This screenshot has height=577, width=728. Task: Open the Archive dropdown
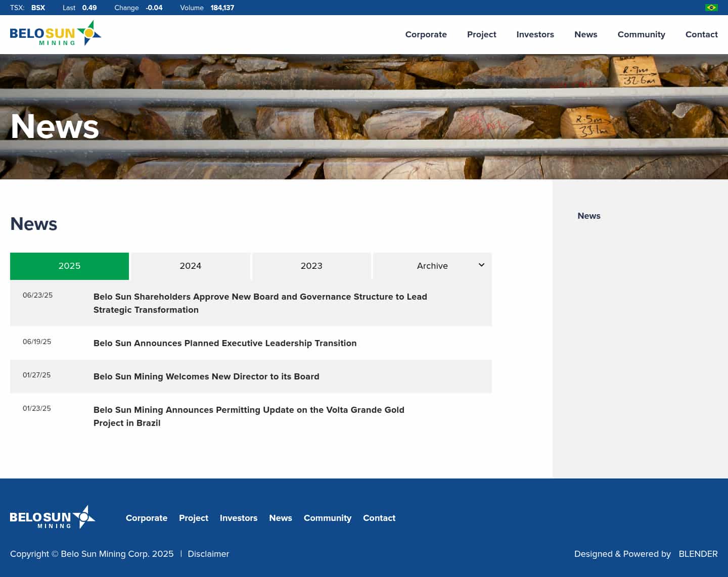432,266
